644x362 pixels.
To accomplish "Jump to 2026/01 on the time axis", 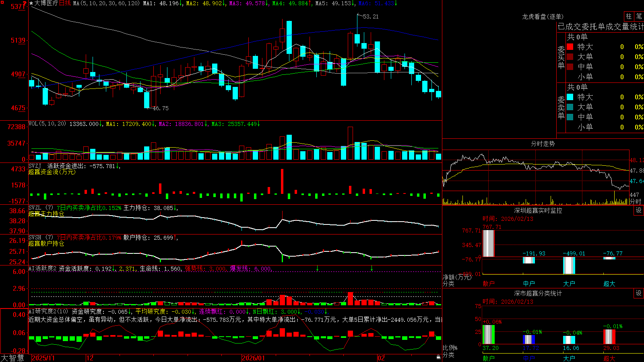I will click(253, 358).
